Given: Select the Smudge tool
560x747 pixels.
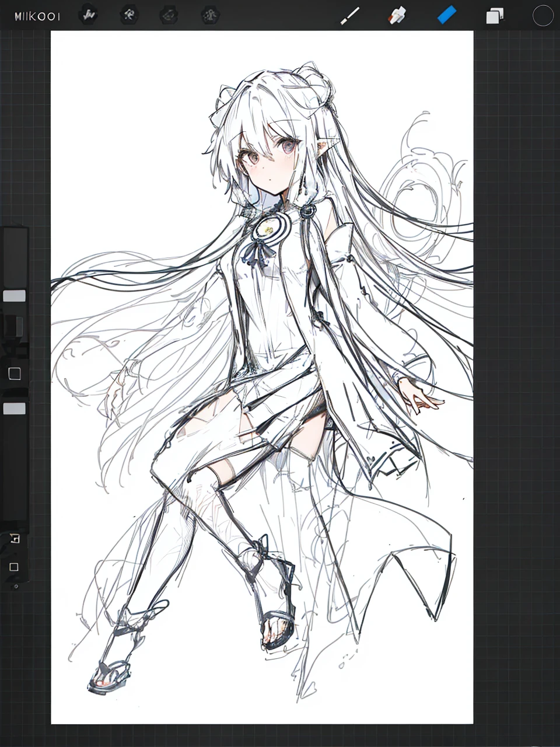Looking at the screenshot, I should pos(397,15).
